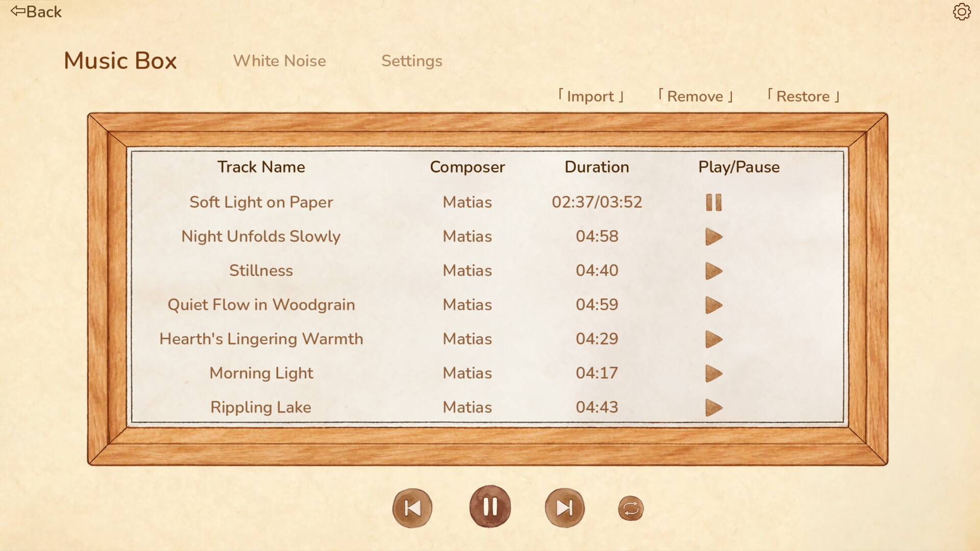
Task: Click the 04:17 duration value
Action: pos(597,373)
